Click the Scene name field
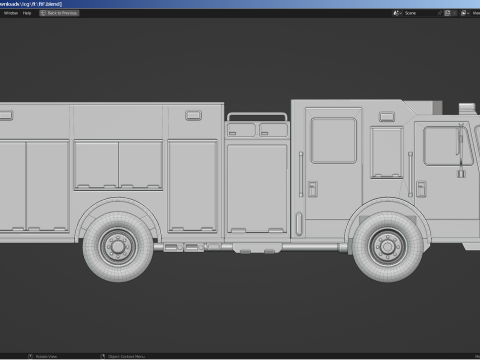 (419, 13)
